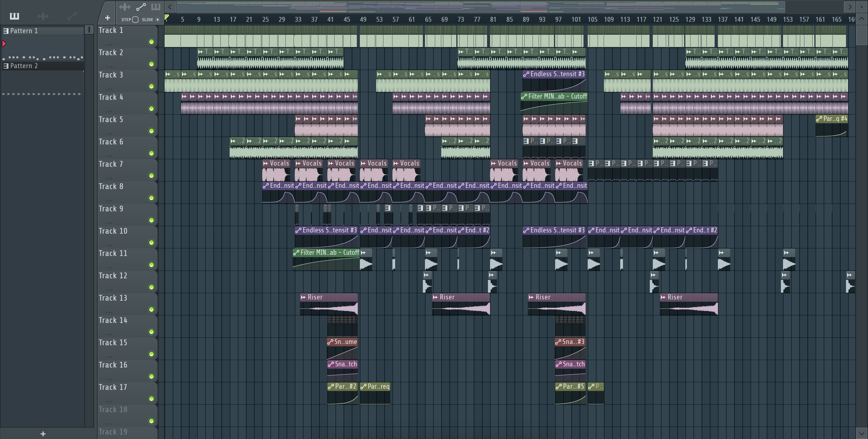
Task: Click the scroll-right arrow of the playlist overview
Action: pos(850,7)
